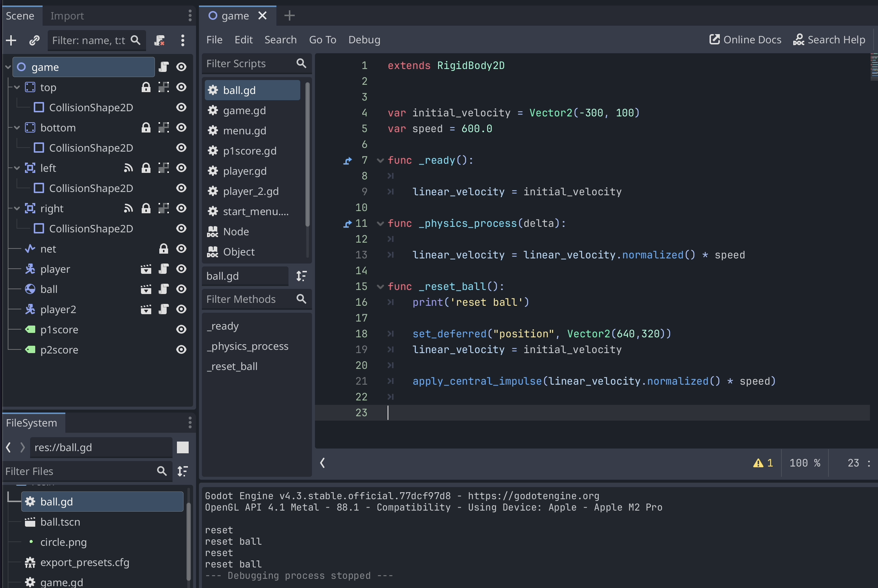Close the game scene tab
This screenshot has height=588, width=878.
tap(262, 16)
